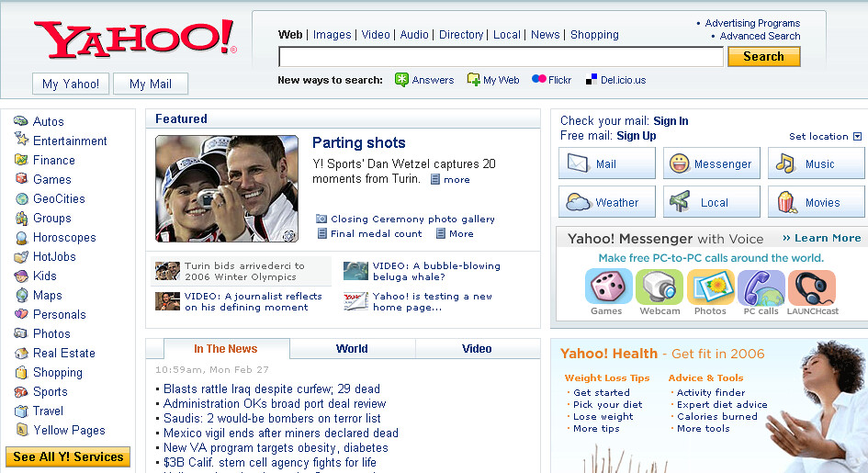Open Messenger PC calls phone tile
The width and height of the screenshot is (868, 473).
(761, 287)
